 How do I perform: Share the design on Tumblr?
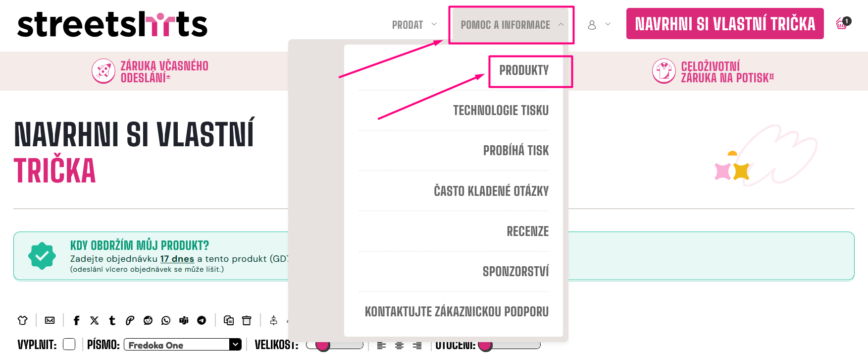point(112,320)
